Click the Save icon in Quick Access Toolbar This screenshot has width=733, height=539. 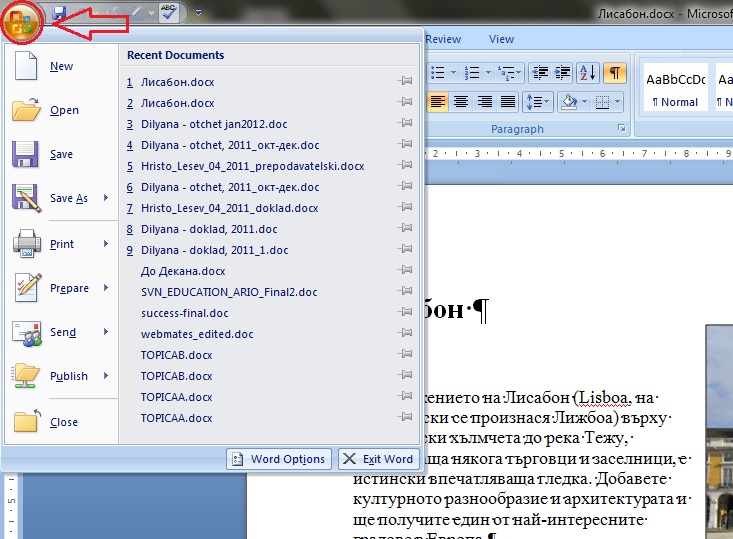tap(59, 13)
